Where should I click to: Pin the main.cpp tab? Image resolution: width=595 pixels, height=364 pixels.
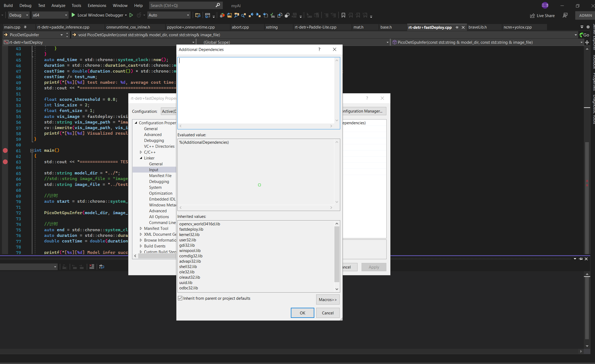(25, 27)
